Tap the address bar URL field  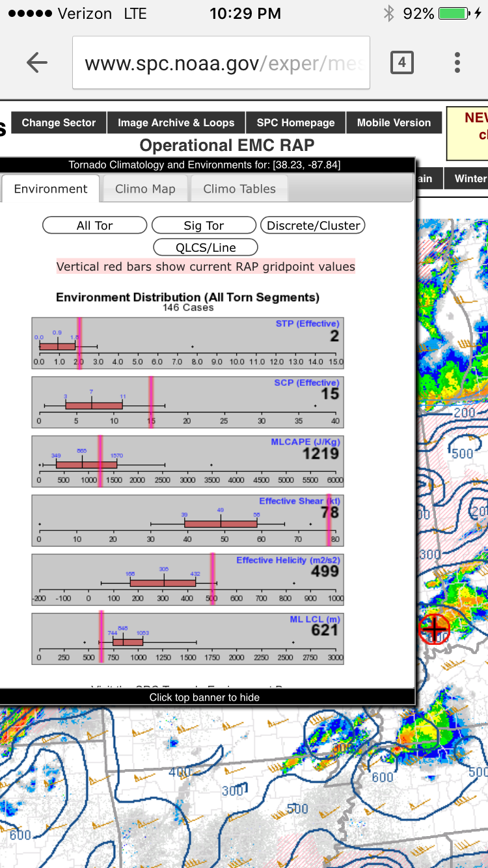click(x=221, y=62)
